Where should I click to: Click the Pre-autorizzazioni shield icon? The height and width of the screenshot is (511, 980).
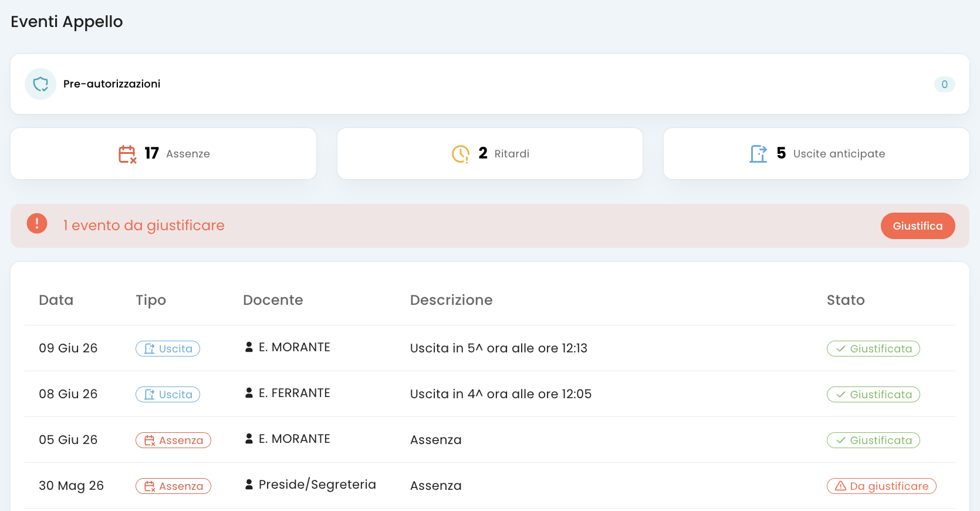[x=40, y=84]
